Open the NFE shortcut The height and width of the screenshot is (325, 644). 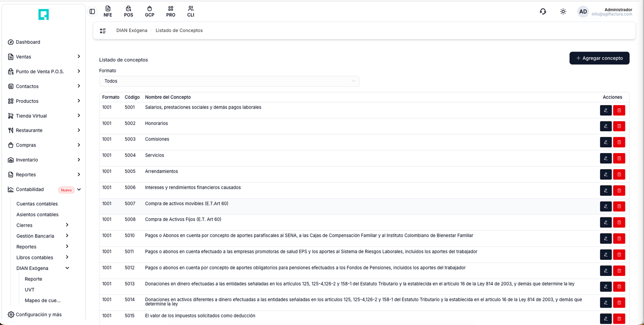coord(108,12)
